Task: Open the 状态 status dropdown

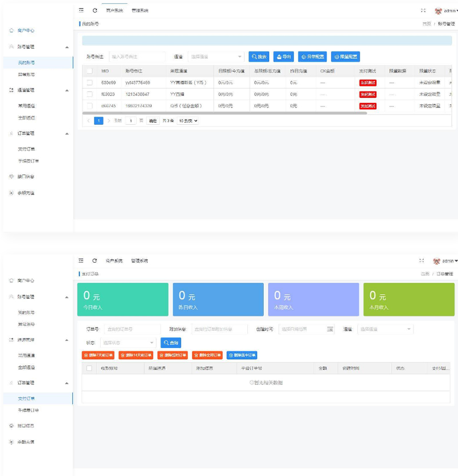Action: [128, 343]
